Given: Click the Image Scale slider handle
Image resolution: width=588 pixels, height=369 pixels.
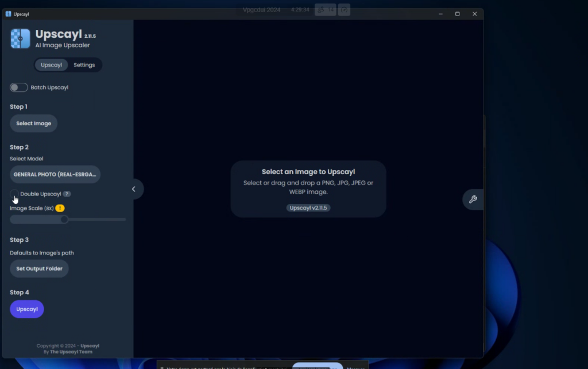Looking at the screenshot, I should [64, 219].
